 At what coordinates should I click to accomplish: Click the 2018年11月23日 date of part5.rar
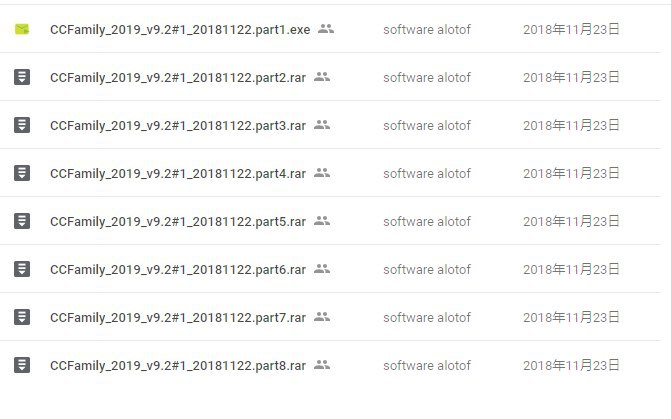click(571, 221)
